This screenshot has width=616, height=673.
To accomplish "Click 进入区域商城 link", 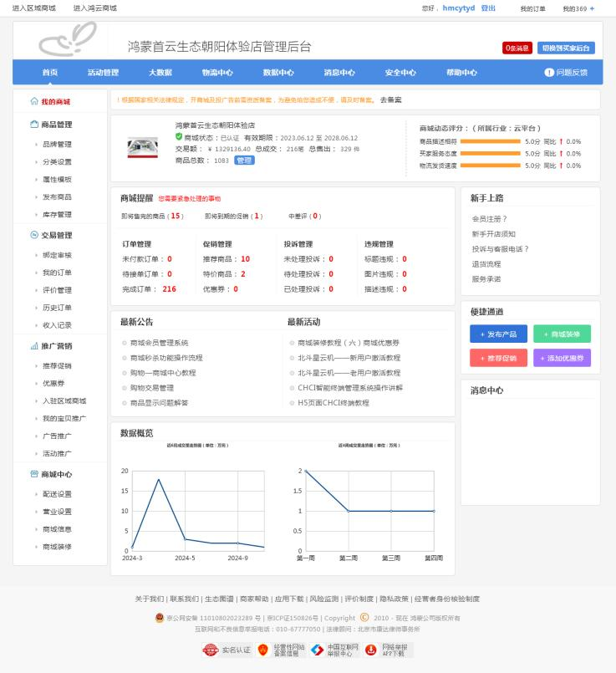I will (x=34, y=8).
